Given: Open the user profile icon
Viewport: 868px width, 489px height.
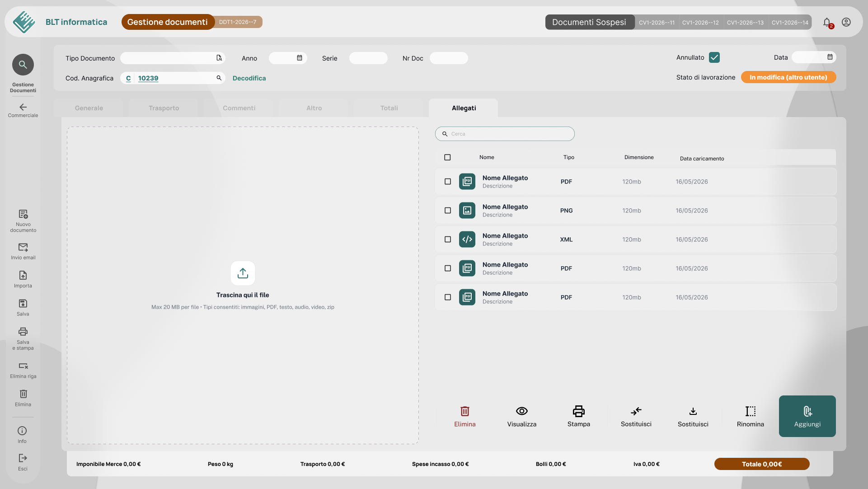Looking at the screenshot, I should [x=846, y=22].
